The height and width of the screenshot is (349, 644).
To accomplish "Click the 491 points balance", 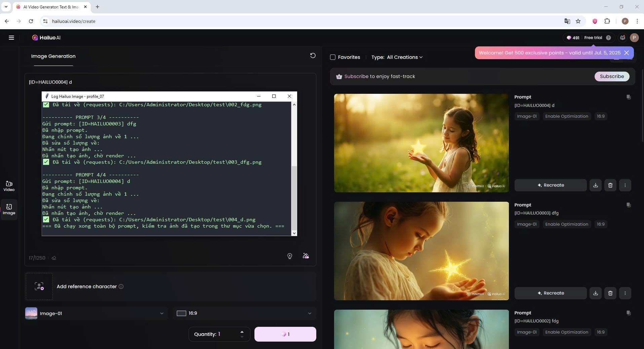I will (573, 38).
